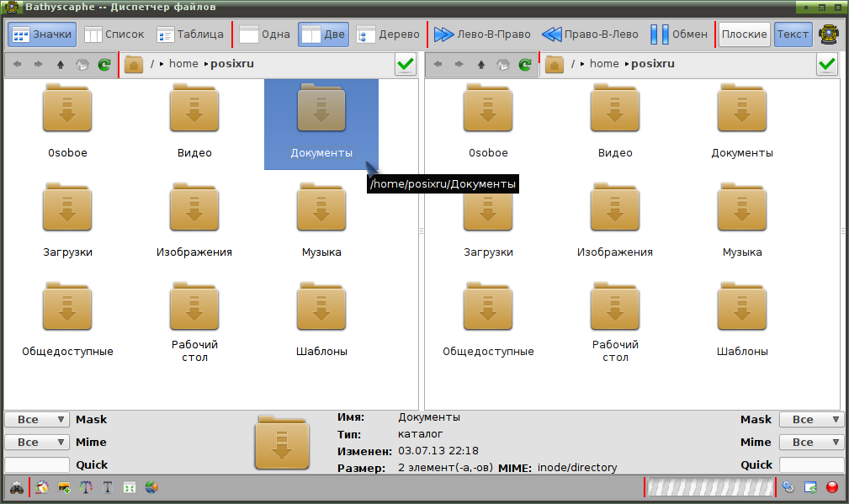Open the left Mime dropdown

(x=37, y=443)
